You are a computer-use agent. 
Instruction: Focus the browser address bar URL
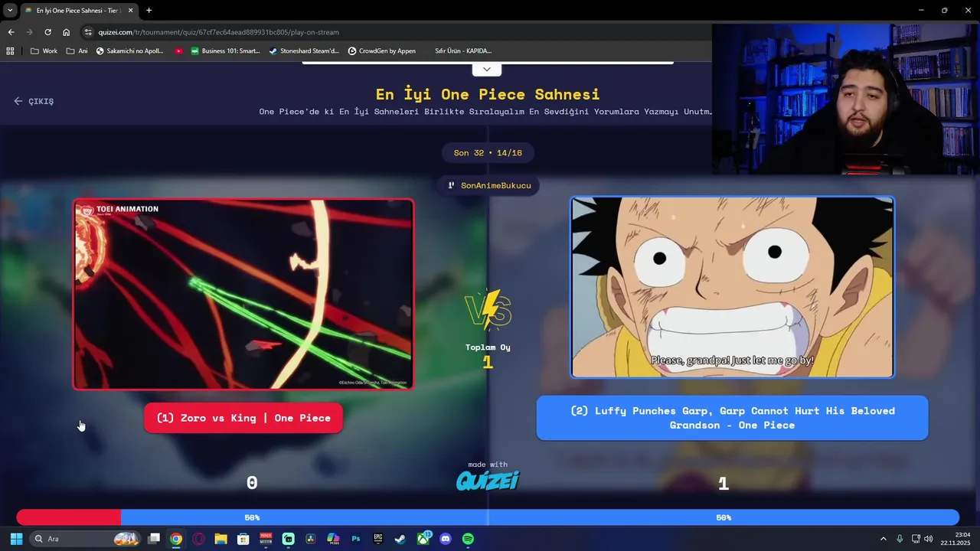[218, 32]
